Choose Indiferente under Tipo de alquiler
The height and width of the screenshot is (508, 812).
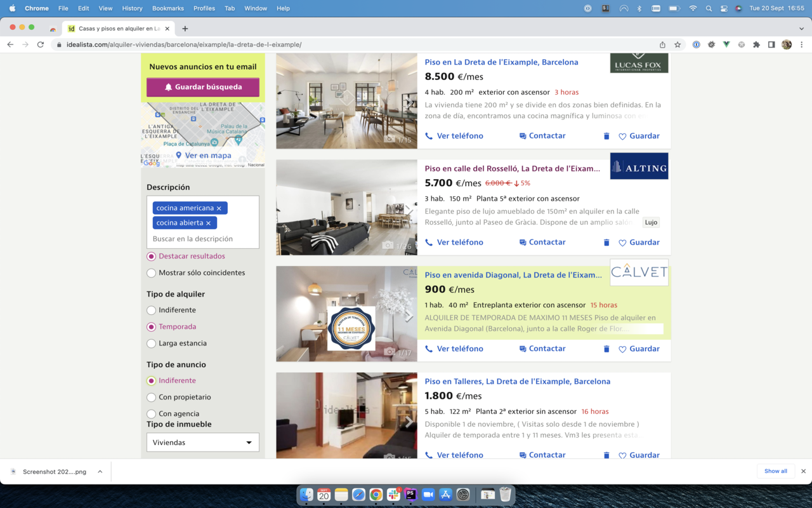151,311
